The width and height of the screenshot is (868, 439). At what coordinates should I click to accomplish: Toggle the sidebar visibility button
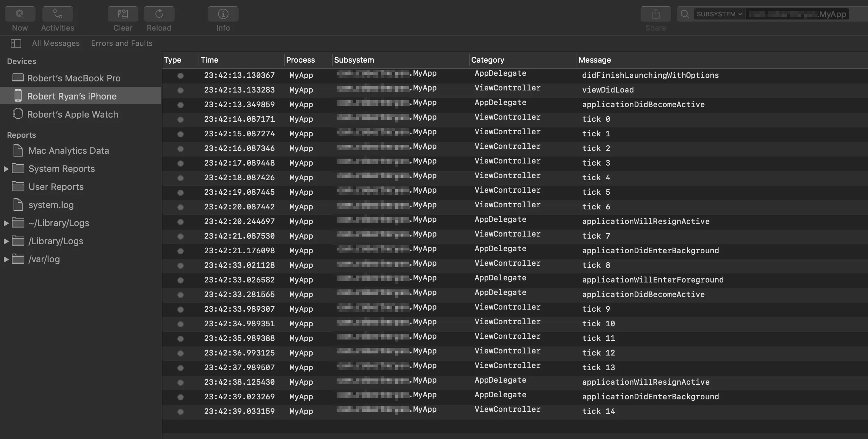[x=16, y=43]
